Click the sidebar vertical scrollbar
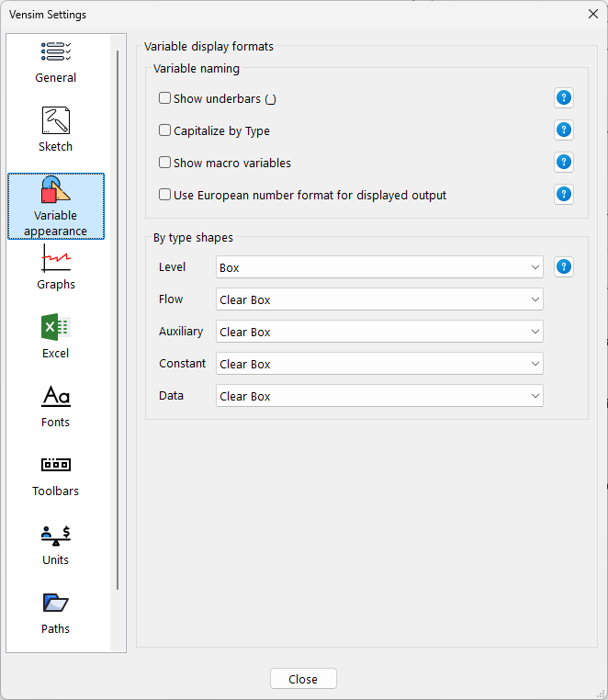 pyautogui.click(x=117, y=322)
